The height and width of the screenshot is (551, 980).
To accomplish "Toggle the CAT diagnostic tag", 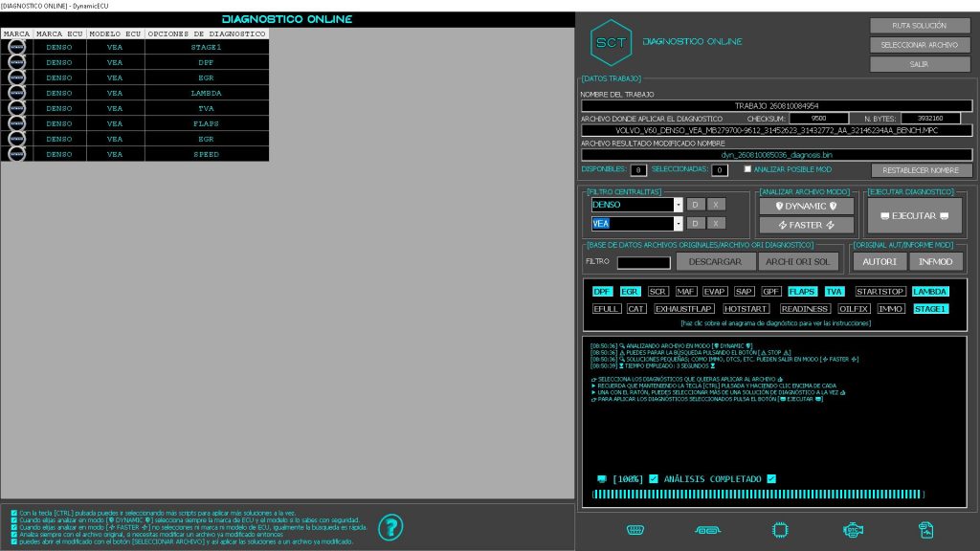I will tap(636, 309).
